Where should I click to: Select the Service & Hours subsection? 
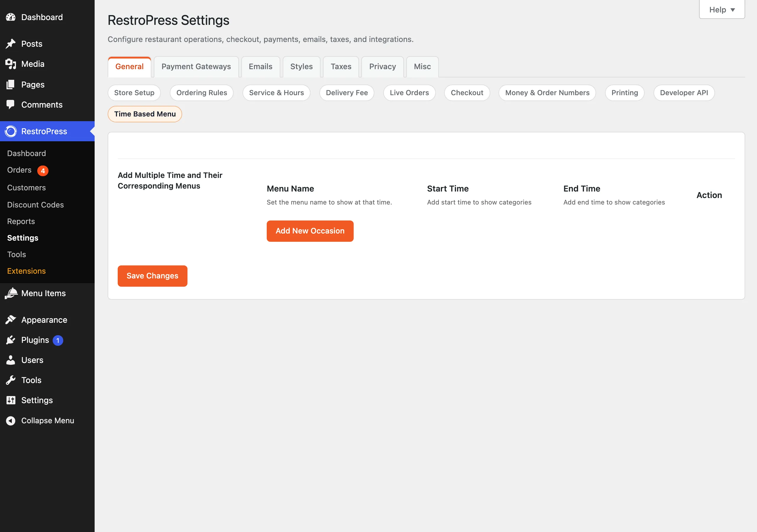pos(276,93)
